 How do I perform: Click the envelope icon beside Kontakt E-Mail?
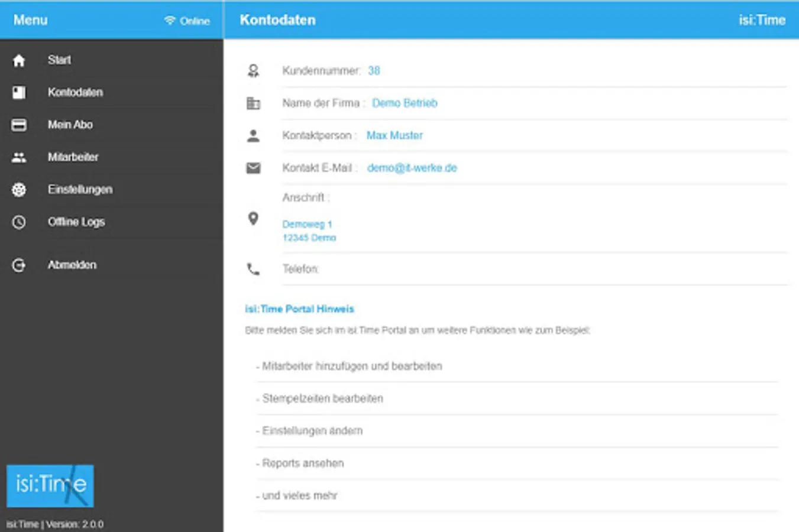253,168
